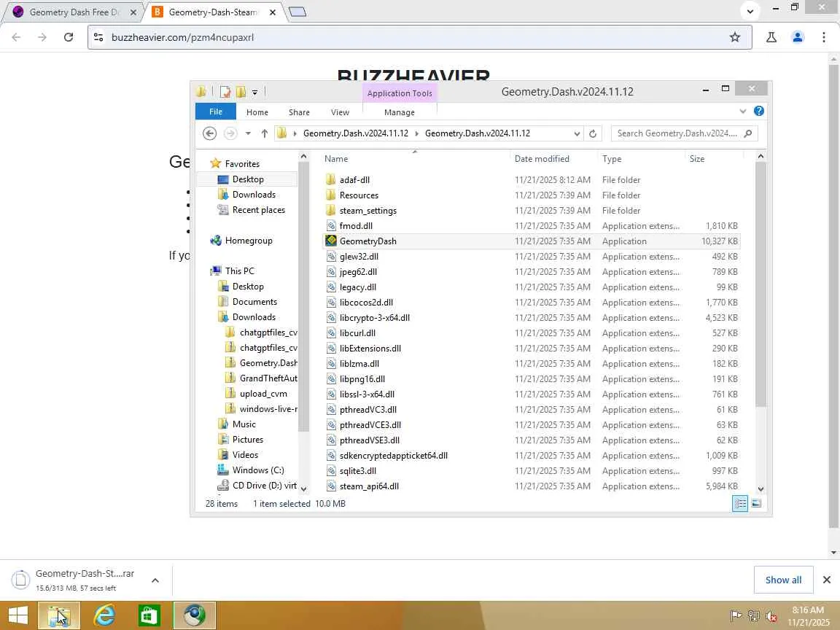
Task: Reload the Chrome page
Action: [69, 37]
